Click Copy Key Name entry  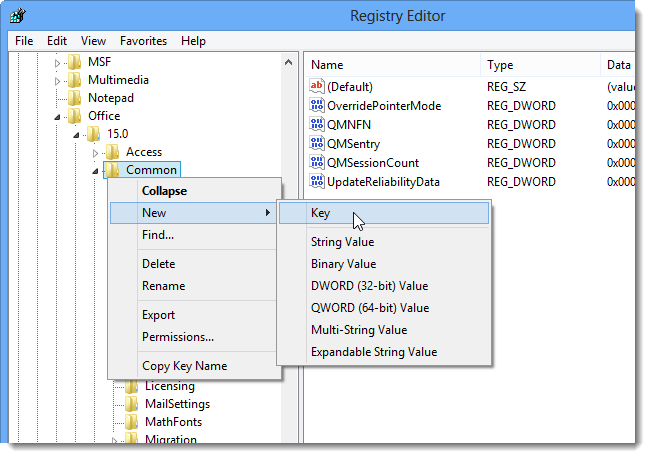(x=184, y=366)
